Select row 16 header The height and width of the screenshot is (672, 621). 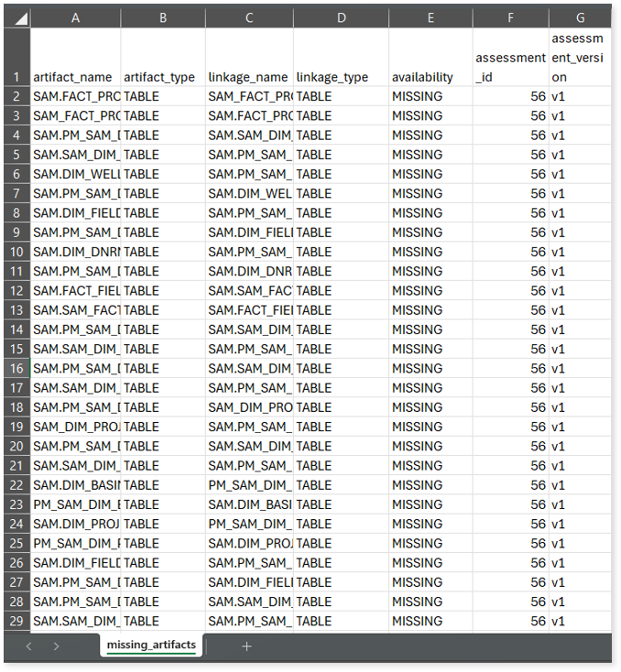tap(16, 368)
